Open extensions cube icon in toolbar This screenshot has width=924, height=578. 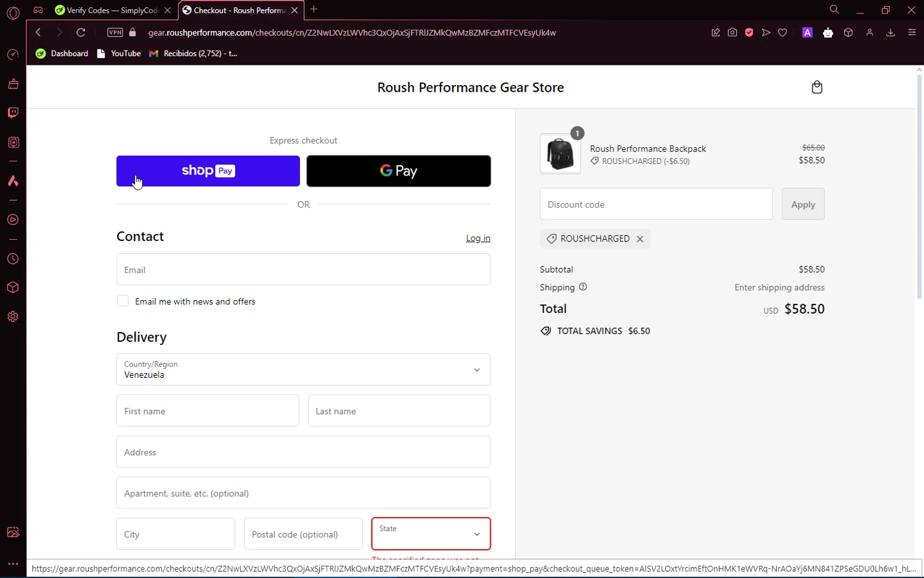[x=848, y=33]
